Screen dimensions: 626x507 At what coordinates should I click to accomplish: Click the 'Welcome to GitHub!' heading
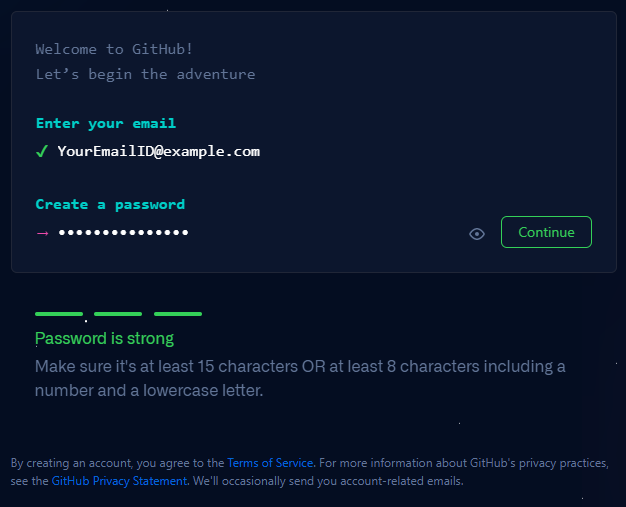[114, 49]
